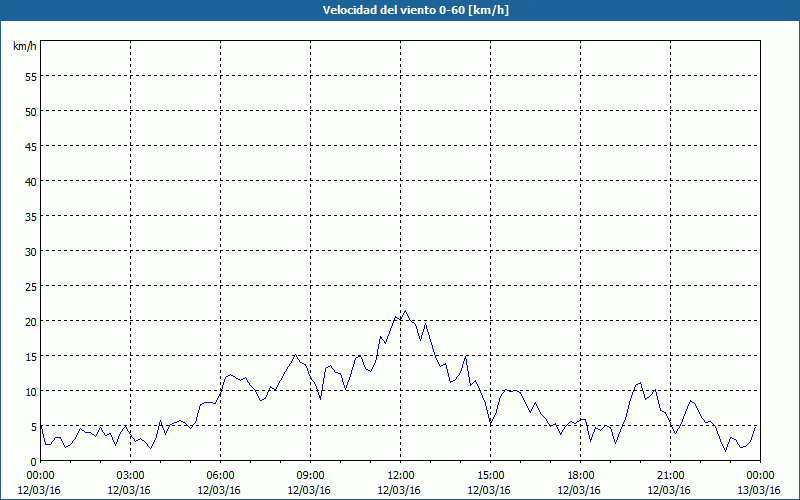Select the "12/03/16" date under 18:00

(x=579, y=490)
